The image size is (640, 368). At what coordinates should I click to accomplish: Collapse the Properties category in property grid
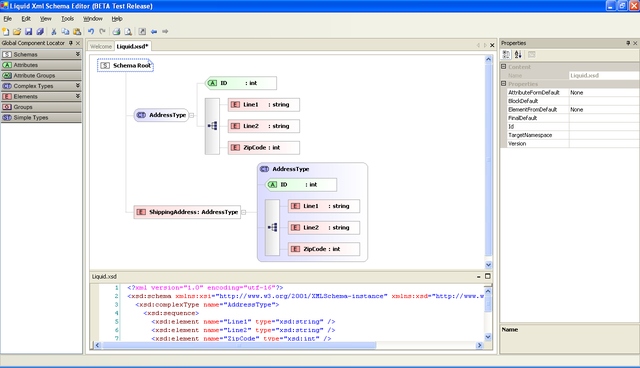tap(504, 84)
